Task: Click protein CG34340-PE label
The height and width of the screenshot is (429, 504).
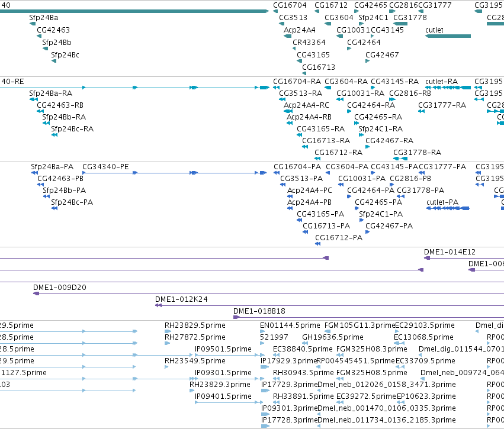Action: coord(105,167)
